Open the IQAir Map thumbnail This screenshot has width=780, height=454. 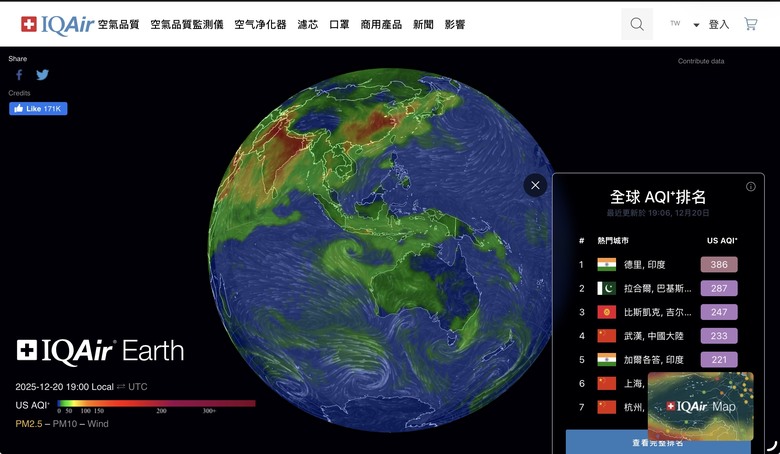coord(700,406)
